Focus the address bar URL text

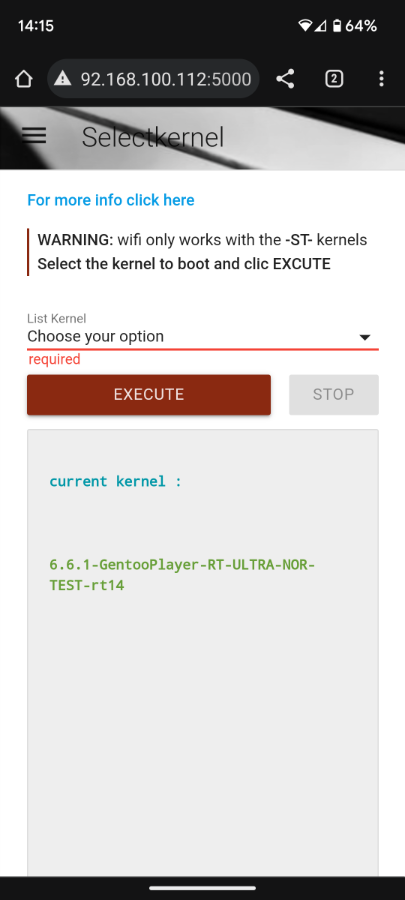click(x=166, y=79)
